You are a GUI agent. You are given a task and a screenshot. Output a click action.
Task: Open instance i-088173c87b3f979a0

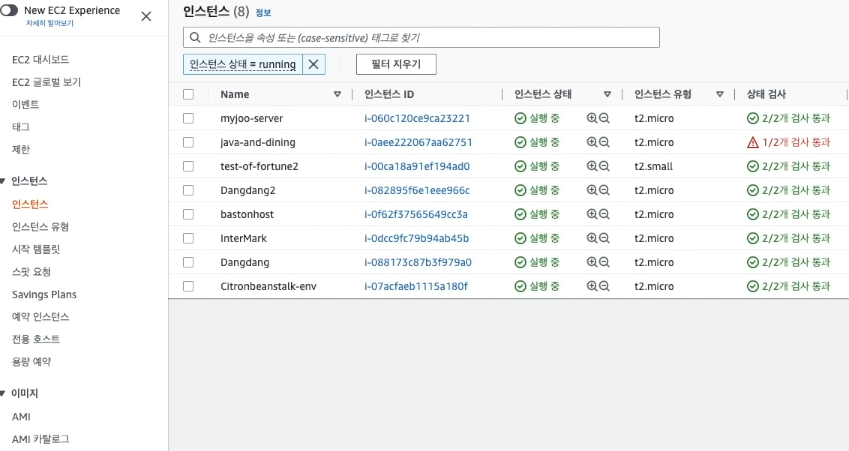417,262
